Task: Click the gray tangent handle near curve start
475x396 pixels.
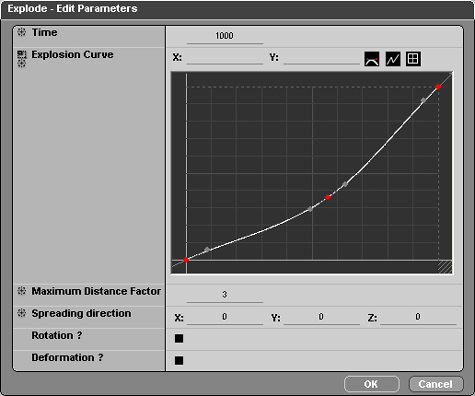Action: [x=207, y=250]
